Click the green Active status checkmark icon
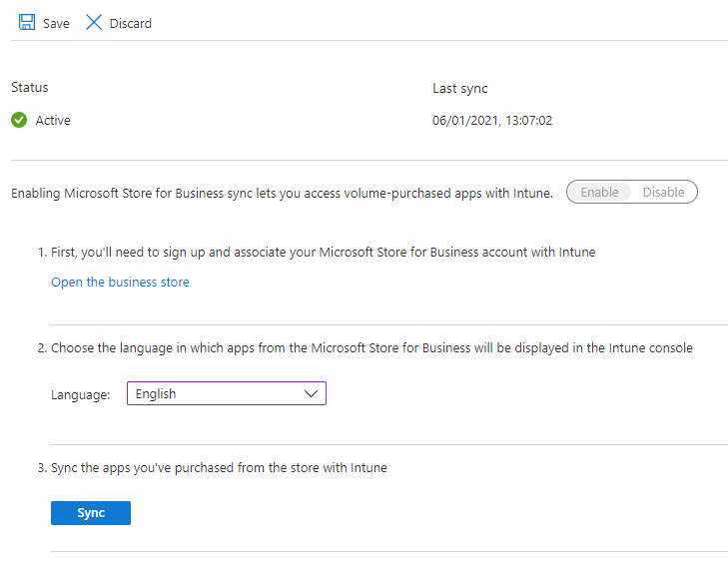Screen dimensions: 728x565 click(x=19, y=121)
